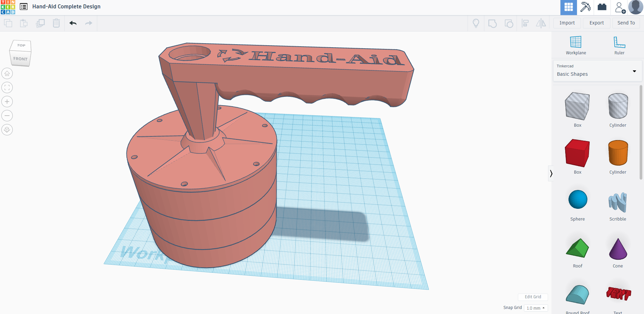644x314 pixels.
Task: Select the Ruler tool
Action: click(x=619, y=46)
